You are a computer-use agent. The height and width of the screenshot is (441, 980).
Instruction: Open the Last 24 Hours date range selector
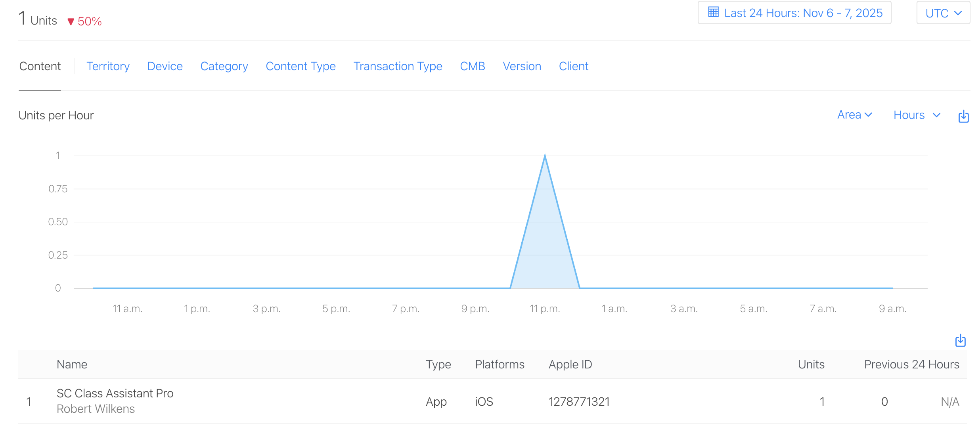794,12
